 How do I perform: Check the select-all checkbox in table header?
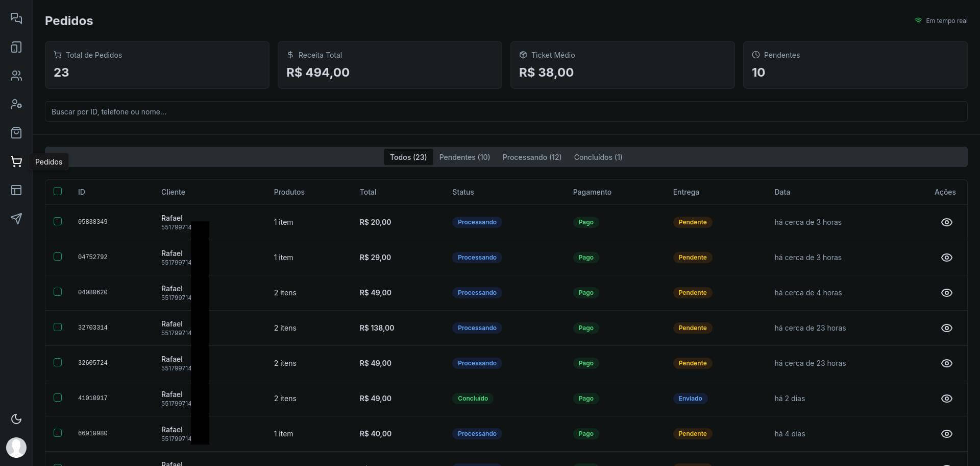(x=58, y=191)
